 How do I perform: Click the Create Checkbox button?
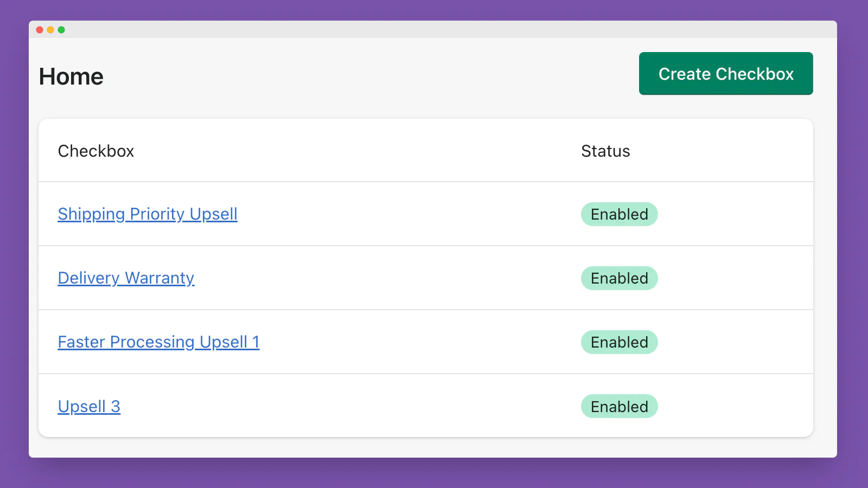pyautogui.click(x=726, y=74)
